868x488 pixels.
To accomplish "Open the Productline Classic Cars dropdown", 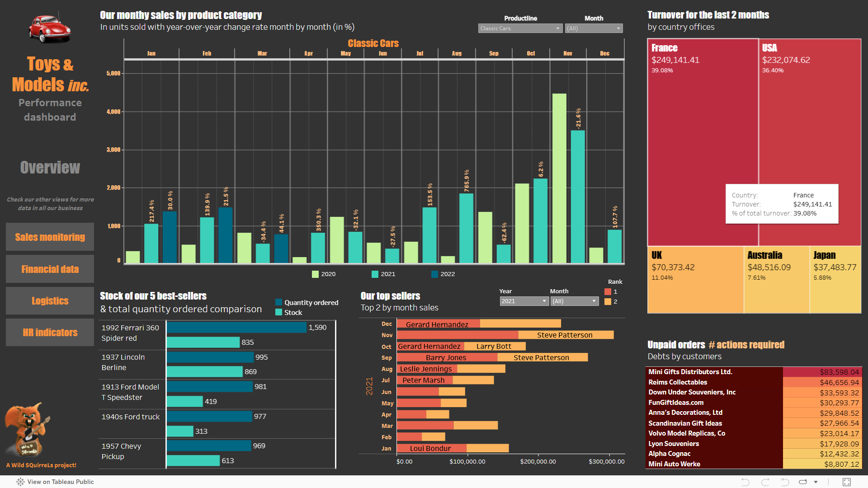I will [x=520, y=28].
